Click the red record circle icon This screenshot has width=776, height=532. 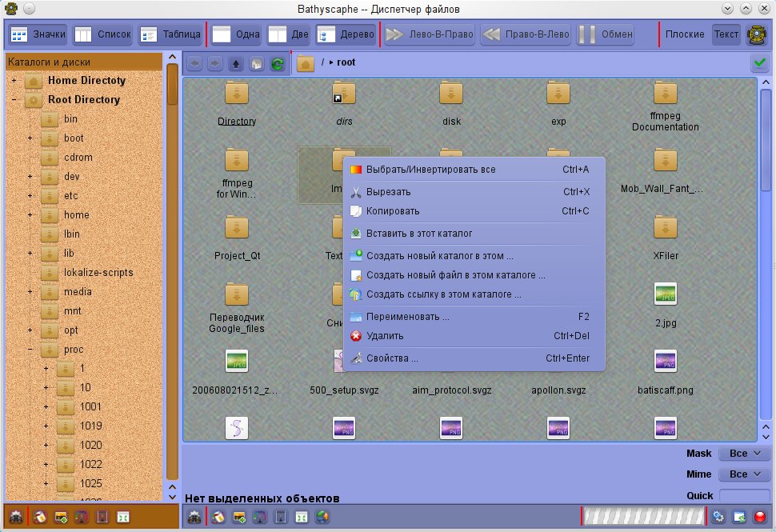click(x=760, y=517)
